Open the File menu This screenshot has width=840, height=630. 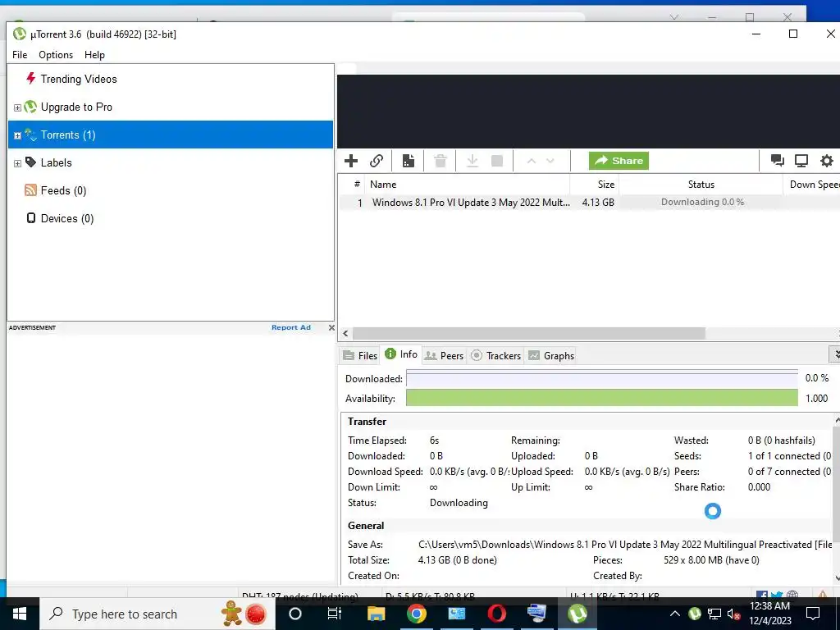20,55
